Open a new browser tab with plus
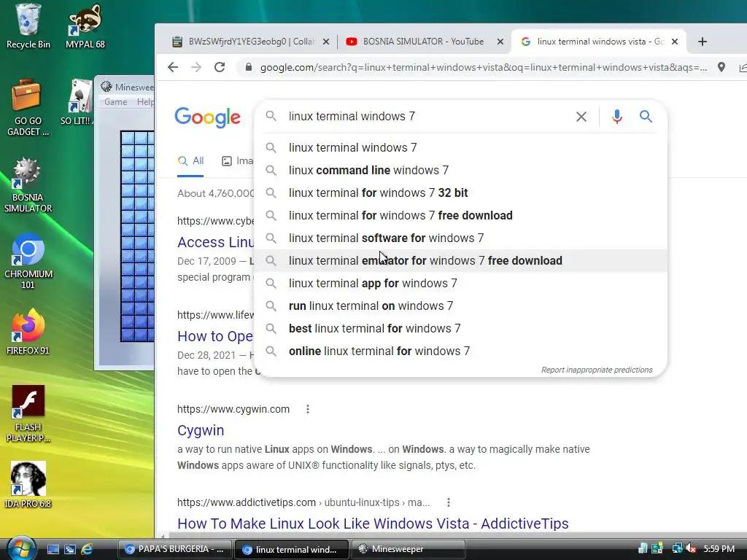The image size is (747, 560). tap(703, 42)
